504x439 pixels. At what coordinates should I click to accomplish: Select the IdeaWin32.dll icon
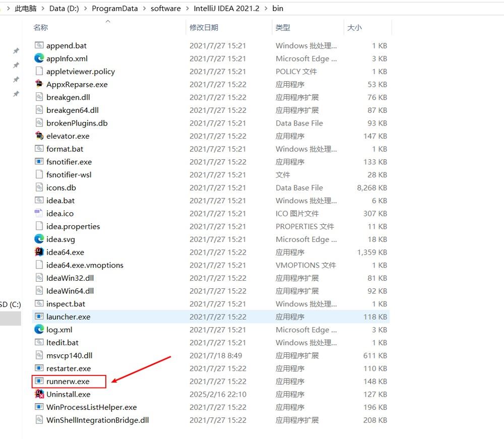click(x=39, y=278)
